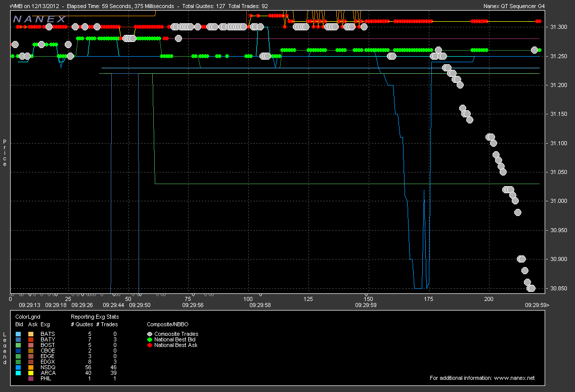
Task: Pick the BATY bid color swatch
Action: (x=18, y=339)
